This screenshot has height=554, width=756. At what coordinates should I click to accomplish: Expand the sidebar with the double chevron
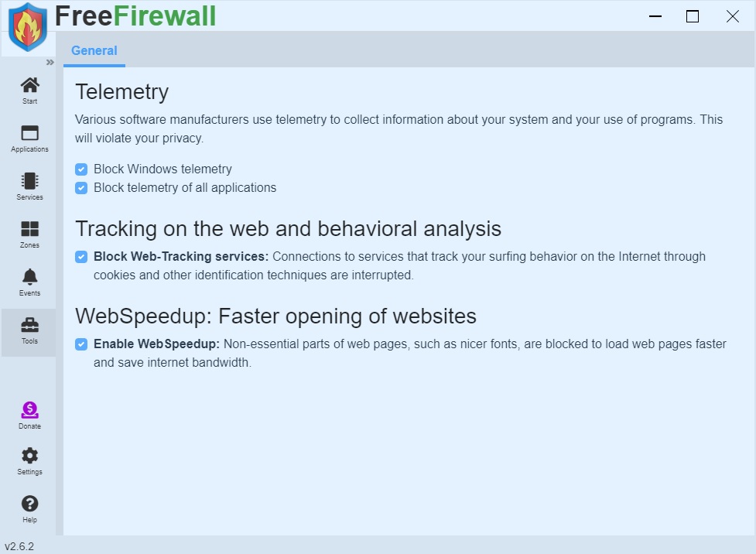[50, 62]
